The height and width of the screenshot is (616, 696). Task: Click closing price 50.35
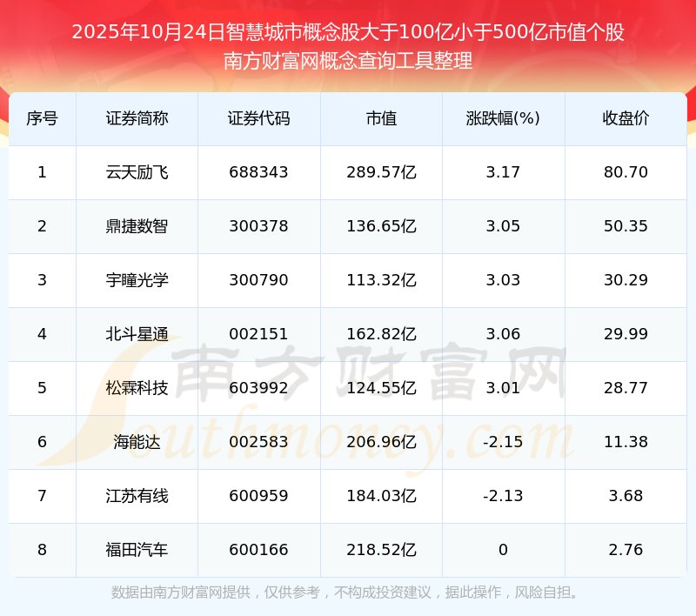coord(626,226)
